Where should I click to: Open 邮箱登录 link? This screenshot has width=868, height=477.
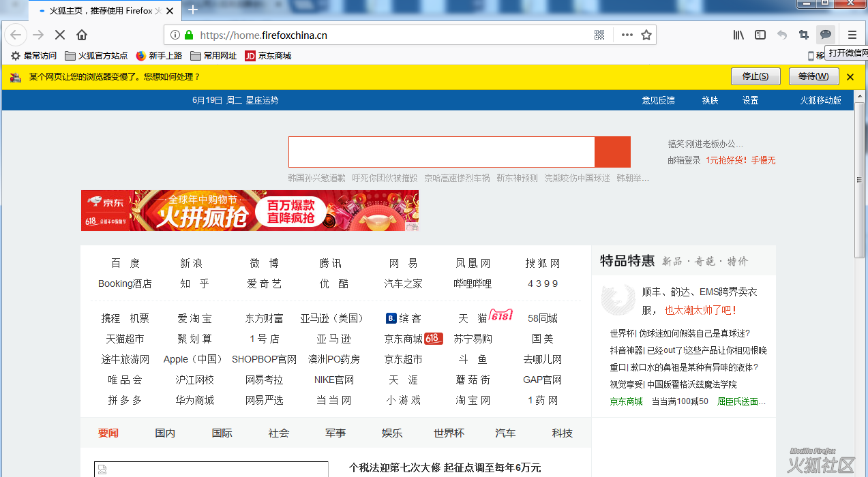tap(684, 160)
